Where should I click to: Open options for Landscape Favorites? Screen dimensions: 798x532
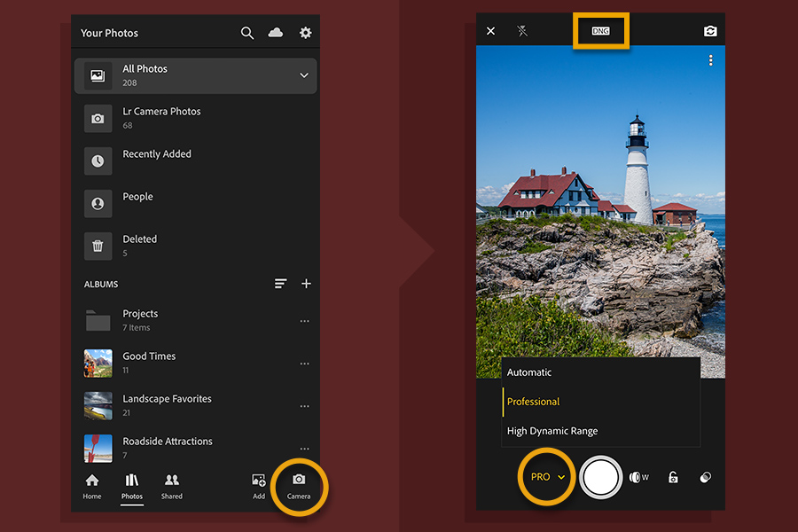304,406
